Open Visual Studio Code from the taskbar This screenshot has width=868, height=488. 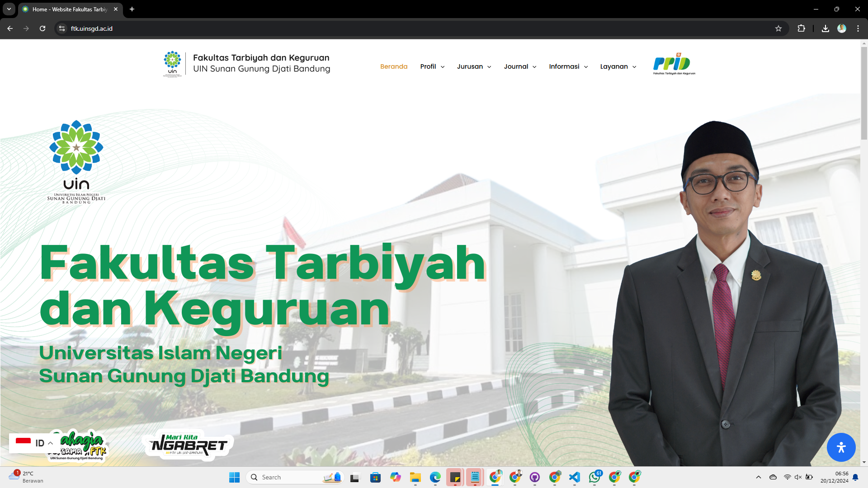coord(575,477)
